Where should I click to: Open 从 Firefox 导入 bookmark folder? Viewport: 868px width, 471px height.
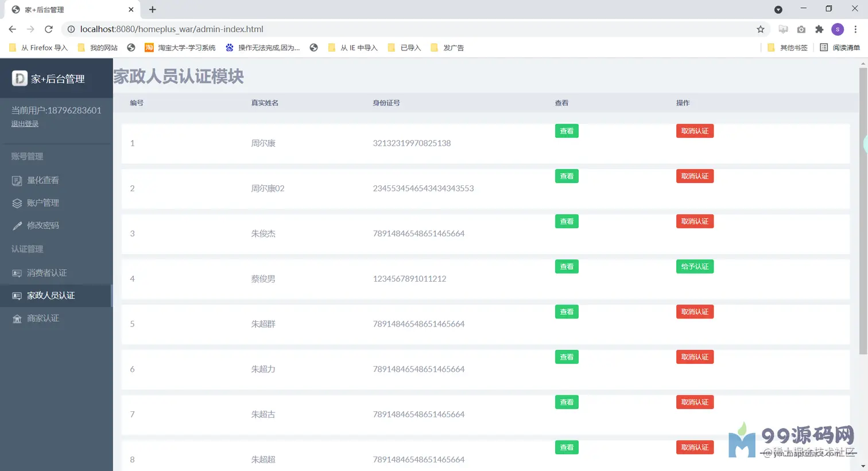[x=38, y=48]
